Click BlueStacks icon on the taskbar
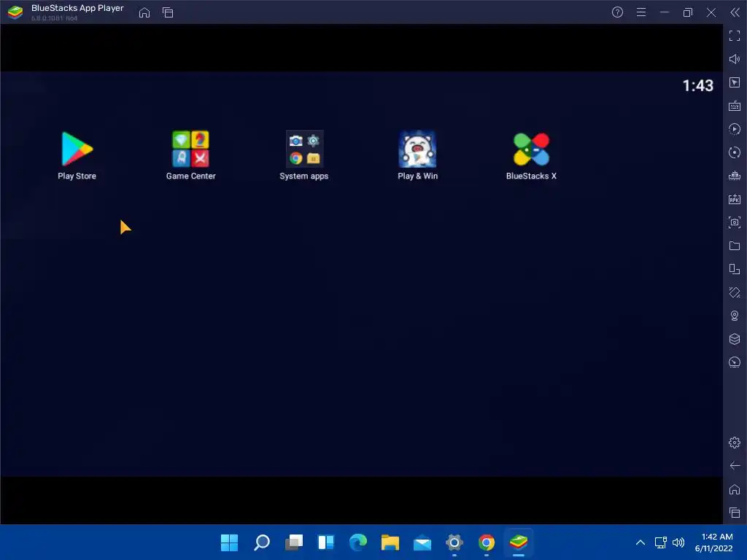747x560 pixels. (519, 542)
